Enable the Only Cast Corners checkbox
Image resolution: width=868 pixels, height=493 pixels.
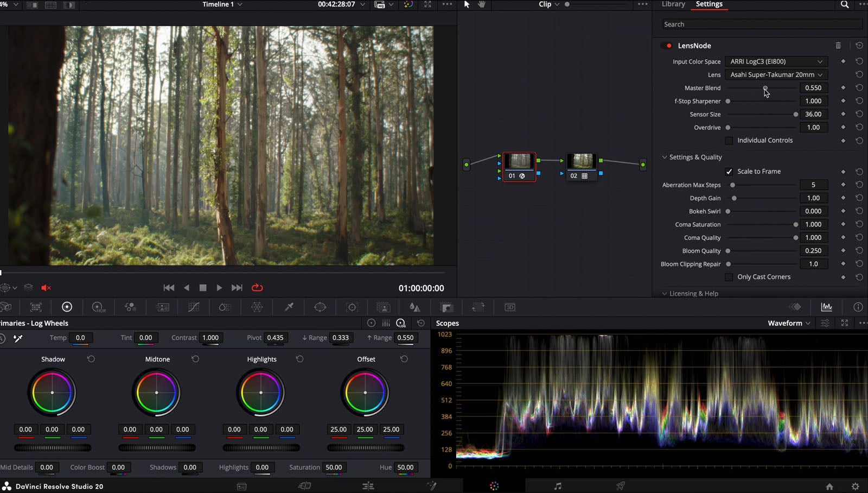tap(729, 277)
